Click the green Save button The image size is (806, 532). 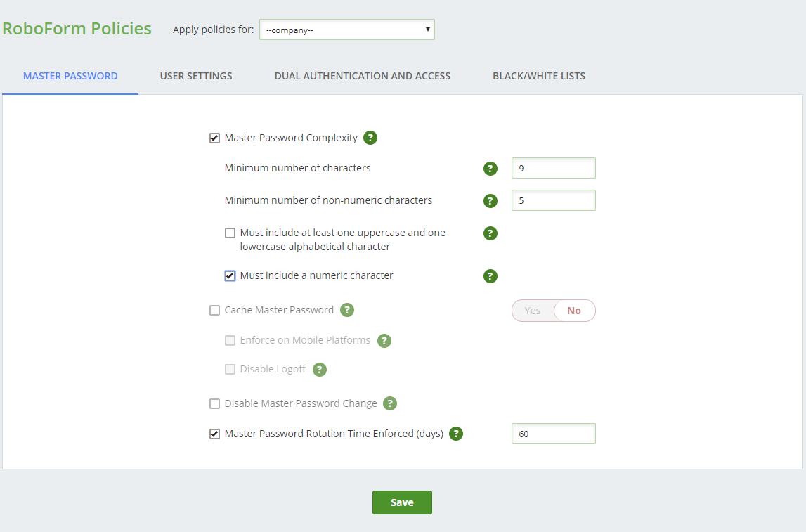point(402,502)
